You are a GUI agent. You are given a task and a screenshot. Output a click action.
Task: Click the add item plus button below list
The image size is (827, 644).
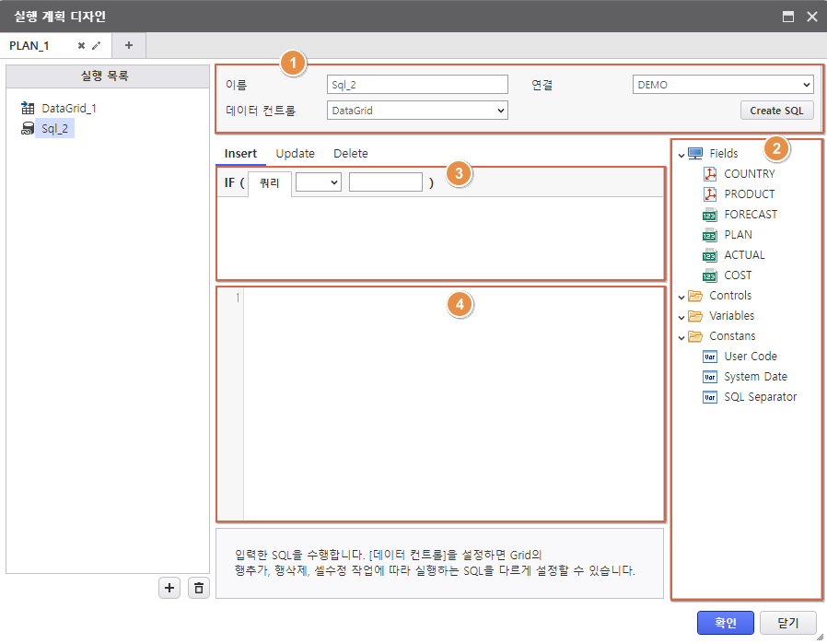click(x=169, y=588)
